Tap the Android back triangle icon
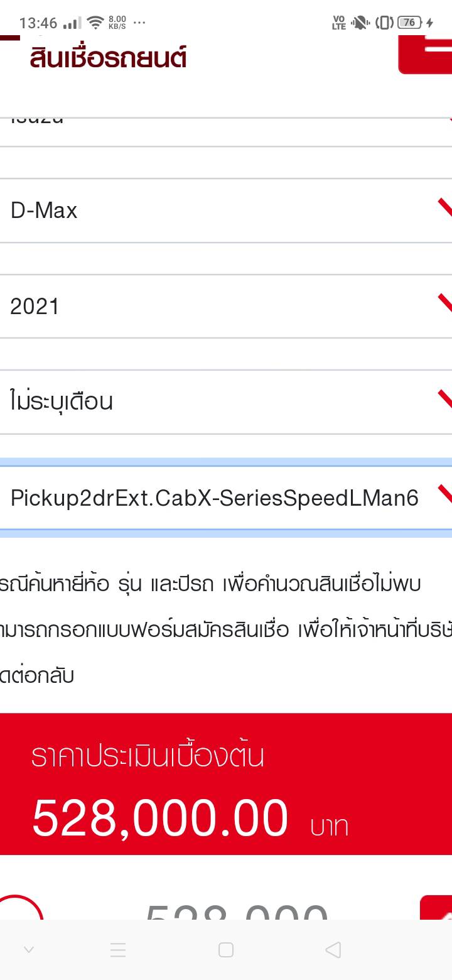452x980 pixels. [333, 950]
